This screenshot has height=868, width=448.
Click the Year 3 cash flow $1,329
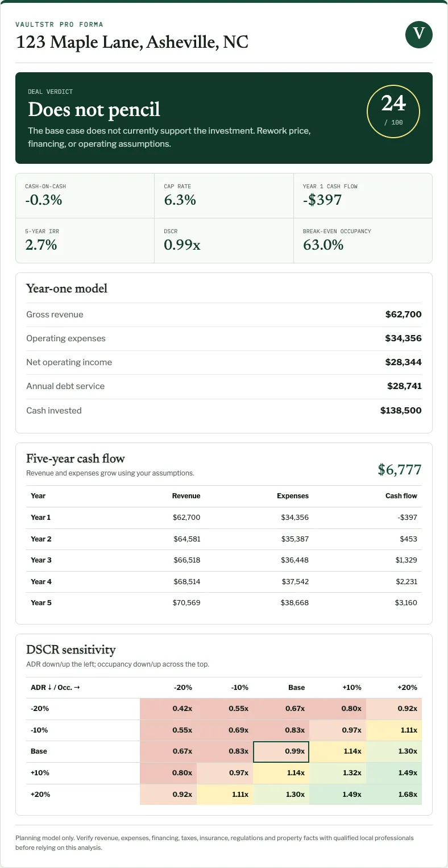[406, 560]
